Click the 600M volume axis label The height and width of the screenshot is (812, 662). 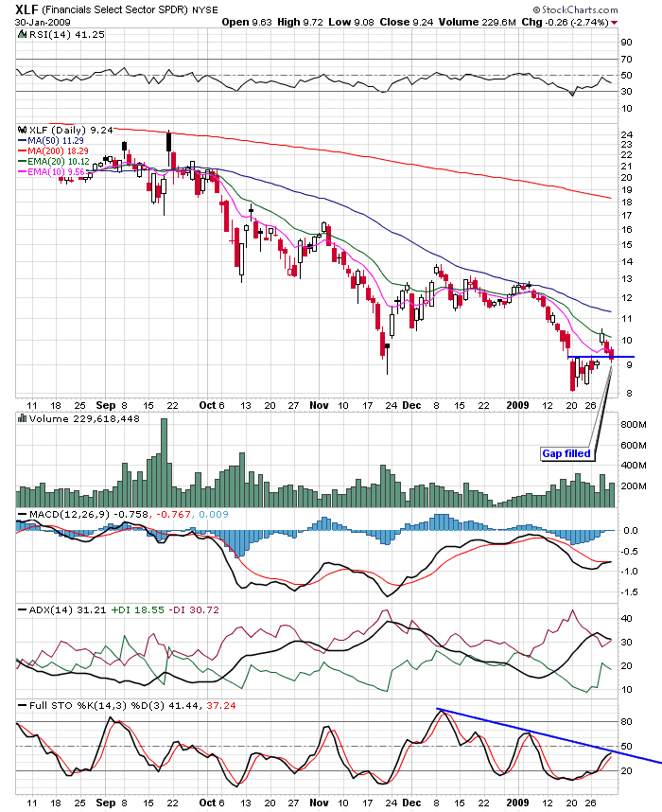coord(634,446)
